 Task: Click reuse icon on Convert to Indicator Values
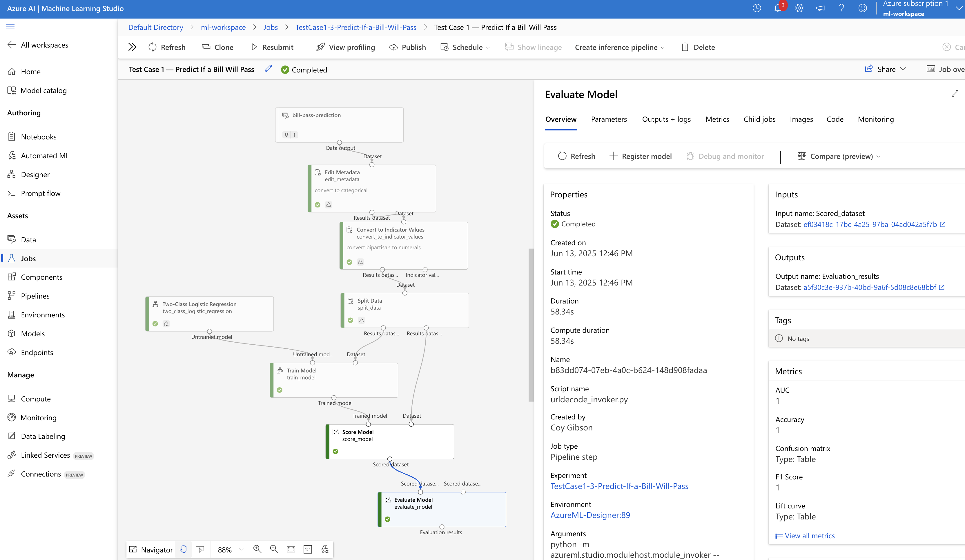click(360, 262)
